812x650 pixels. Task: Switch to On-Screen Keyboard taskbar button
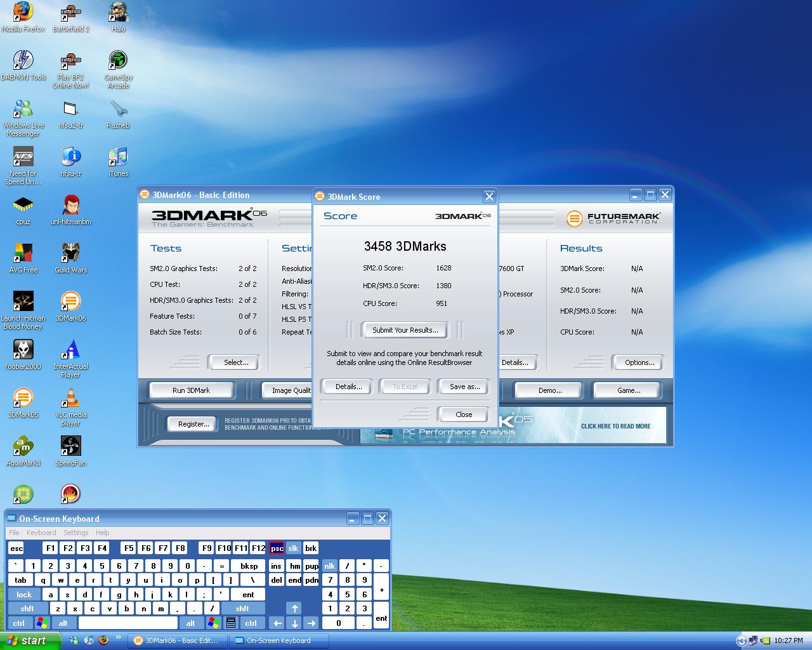[x=279, y=640]
